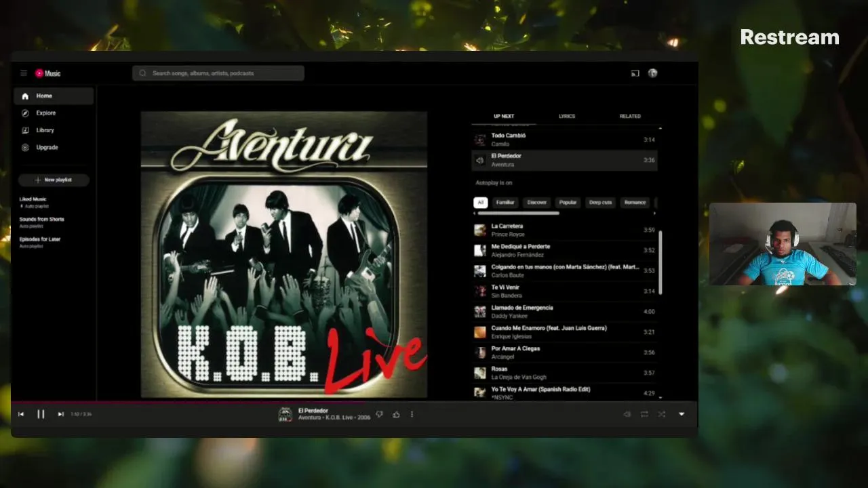This screenshot has width=868, height=488.
Task: Play La Carretera by Prince Royce
Action: tap(564, 230)
